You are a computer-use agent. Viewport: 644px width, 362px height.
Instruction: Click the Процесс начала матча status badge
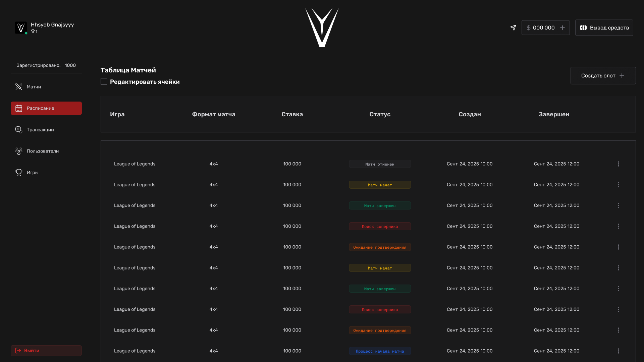tap(380, 351)
